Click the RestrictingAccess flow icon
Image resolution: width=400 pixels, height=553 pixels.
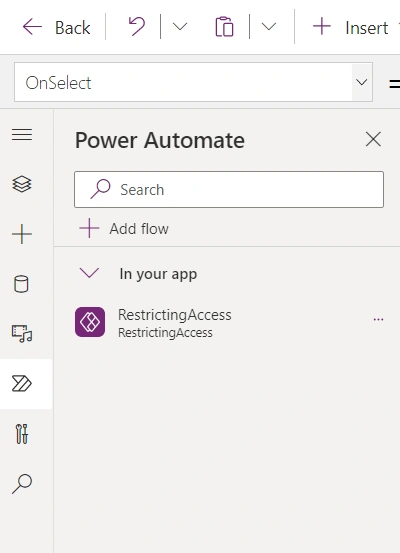coord(90,322)
